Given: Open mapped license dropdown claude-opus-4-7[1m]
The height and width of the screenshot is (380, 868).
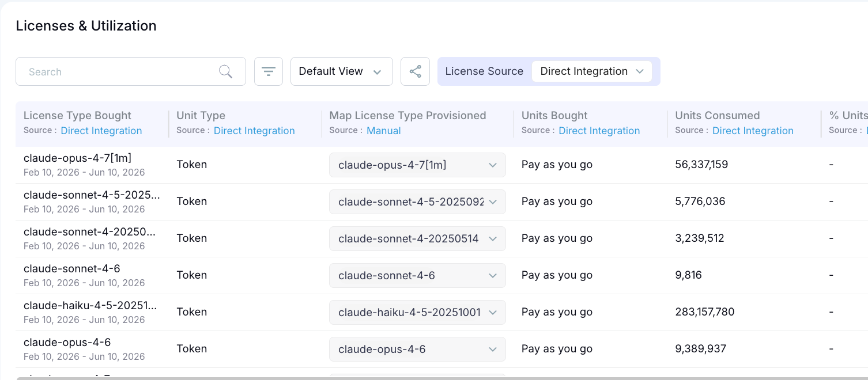Looking at the screenshot, I should [417, 165].
